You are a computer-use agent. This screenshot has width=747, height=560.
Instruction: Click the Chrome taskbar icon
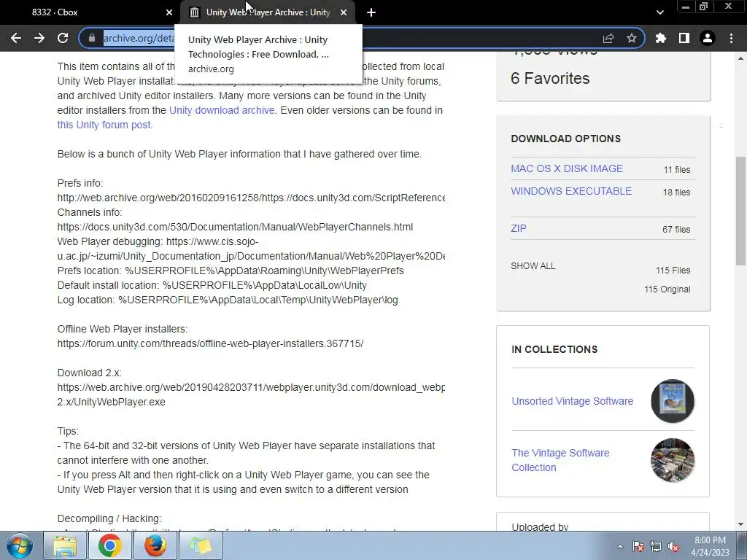[109, 545]
